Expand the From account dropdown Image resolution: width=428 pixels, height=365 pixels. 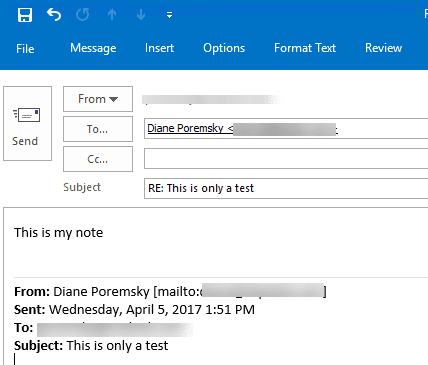[x=98, y=99]
